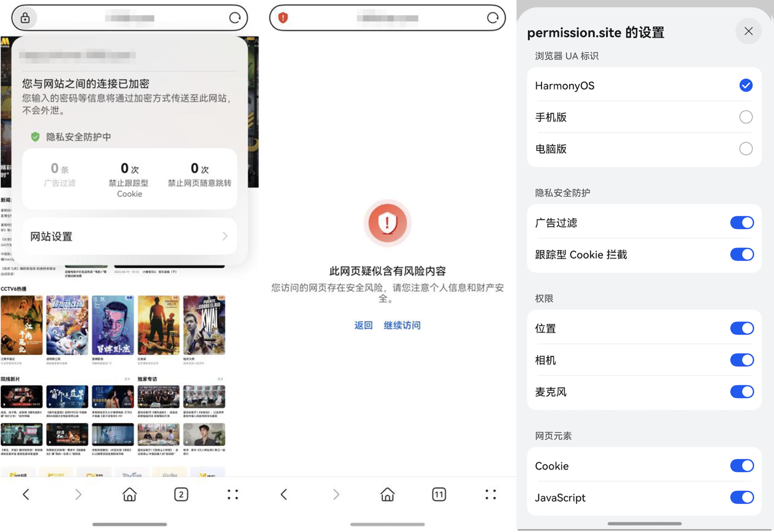Image resolution: width=774 pixels, height=532 pixels.
Task: Open the four-dot menu in middle browser
Action: coord(490,494)
